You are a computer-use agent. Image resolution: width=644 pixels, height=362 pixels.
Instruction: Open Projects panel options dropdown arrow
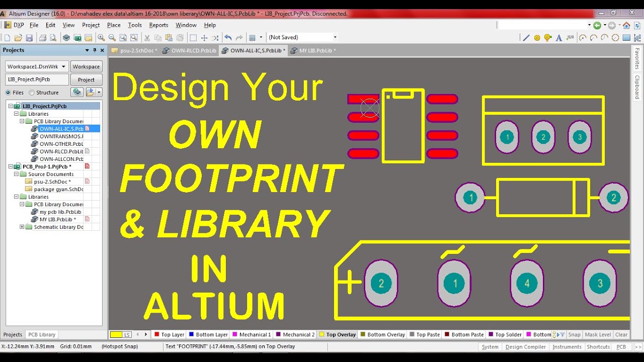[87, 50]
